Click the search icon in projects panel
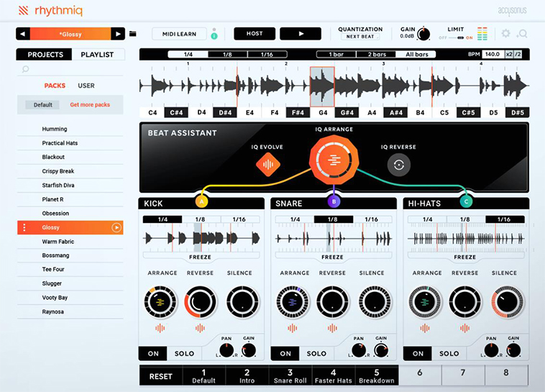Viewport: 545px width, 392px height. click(25, 69)
